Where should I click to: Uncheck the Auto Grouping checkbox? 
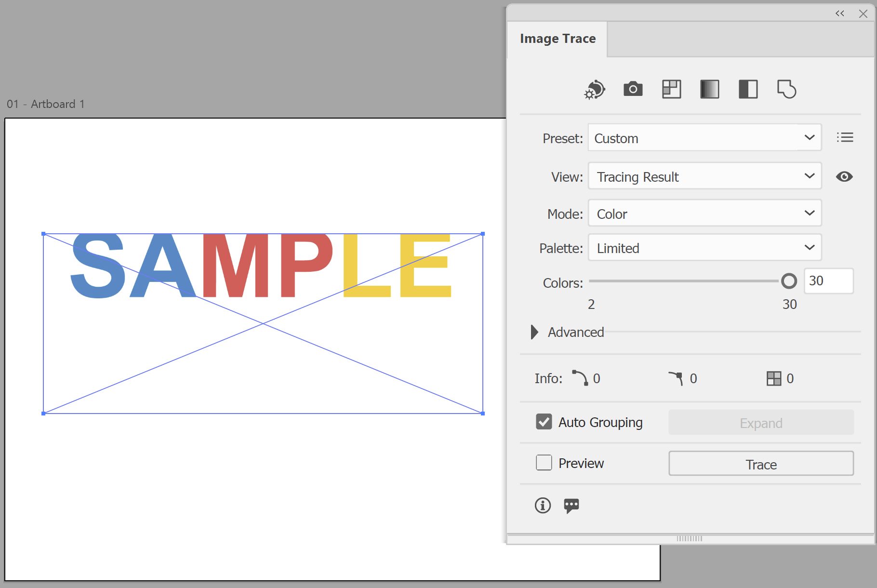(x=544, y=422)
